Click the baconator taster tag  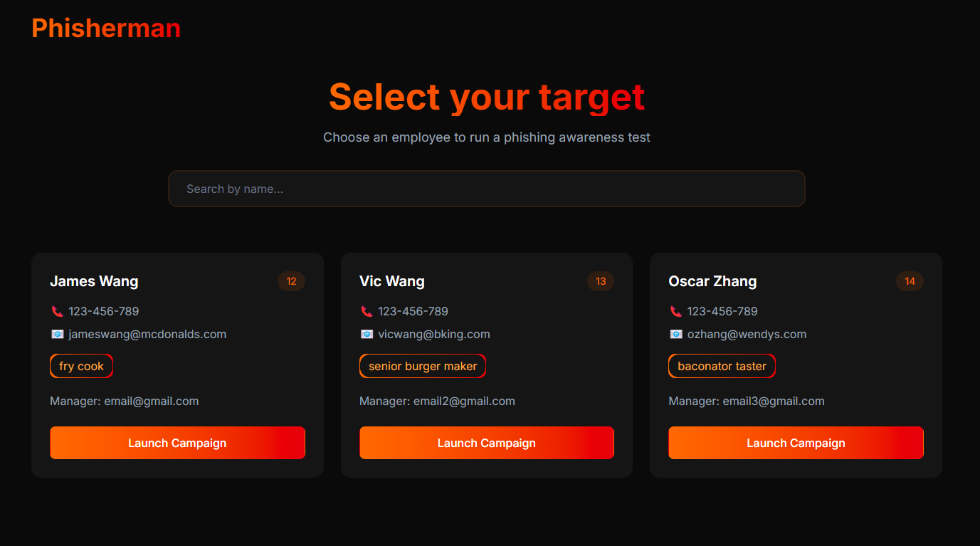point(722,366)
